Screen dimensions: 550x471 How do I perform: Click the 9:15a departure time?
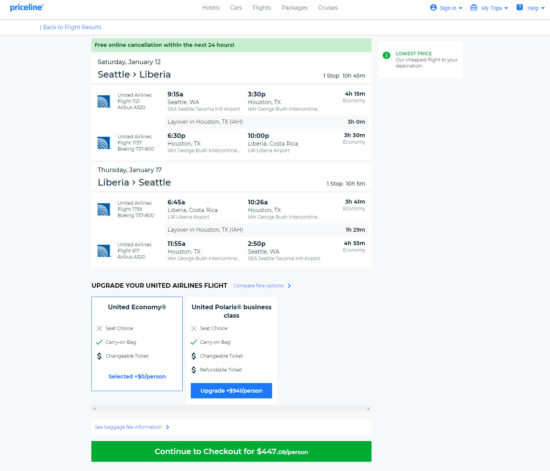tap(175, 94)
